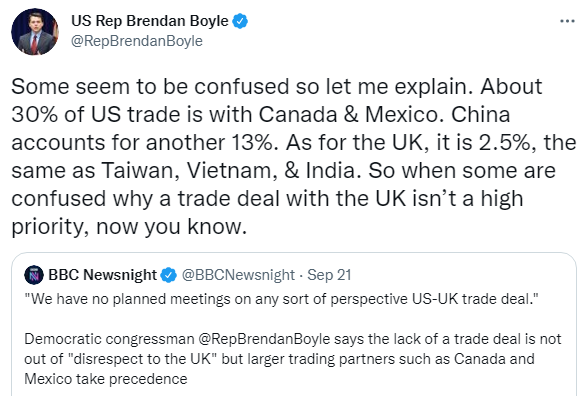Click the "Democratic congressman" text in quoted tweet
The height and width of the screenshot is (396, 587).
click(109, 339)
